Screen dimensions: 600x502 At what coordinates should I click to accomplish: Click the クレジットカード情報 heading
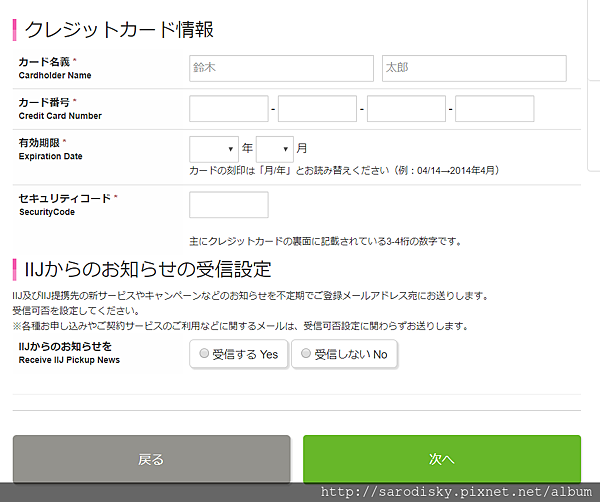coord(119,29)
